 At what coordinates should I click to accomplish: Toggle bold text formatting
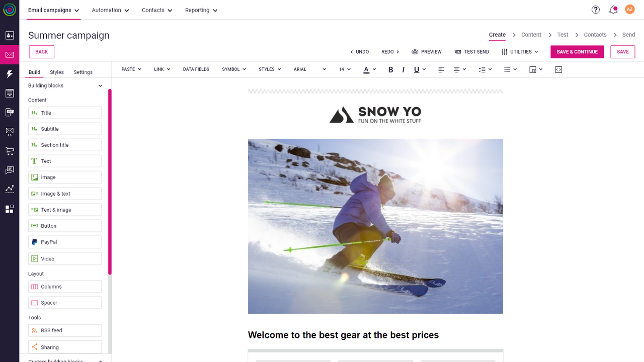[390, 69]
